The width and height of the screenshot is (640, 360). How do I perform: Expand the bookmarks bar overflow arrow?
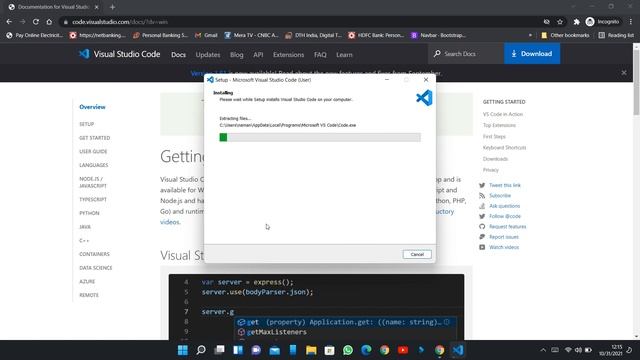pos(530,35)
